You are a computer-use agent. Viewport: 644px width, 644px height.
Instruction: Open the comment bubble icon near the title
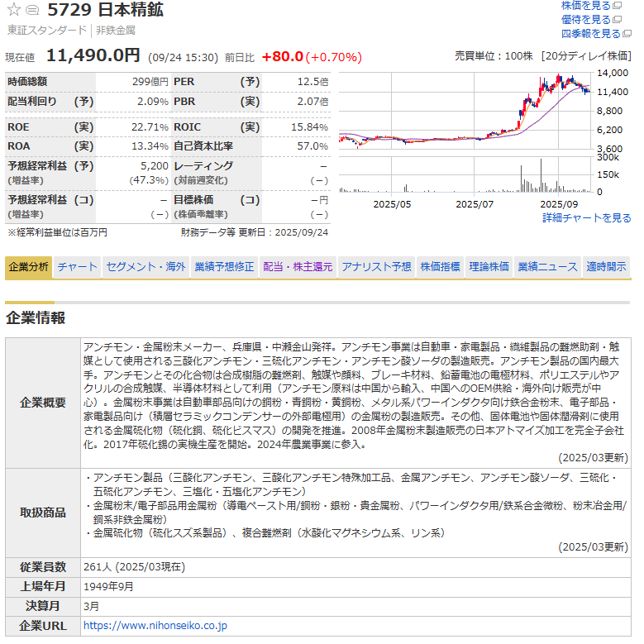(32, 10)
